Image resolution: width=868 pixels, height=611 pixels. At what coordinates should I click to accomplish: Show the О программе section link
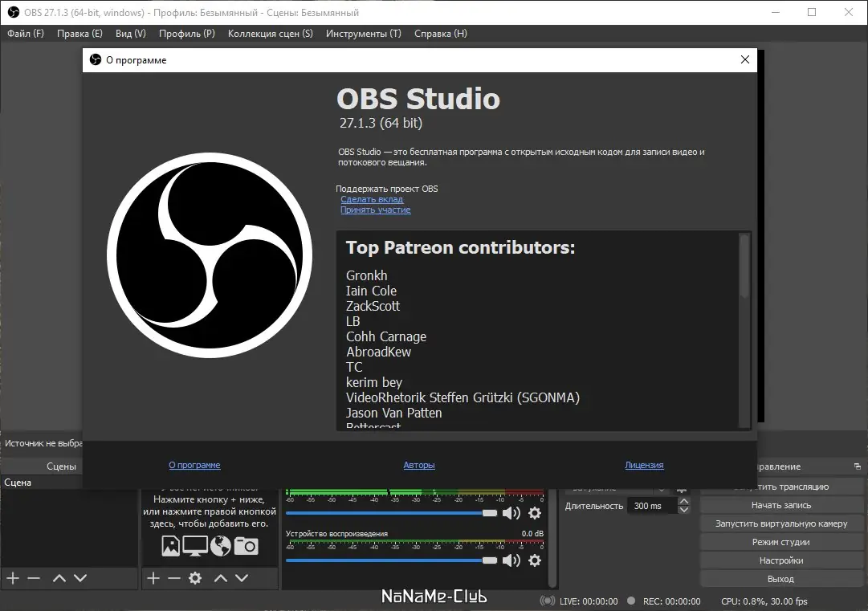coord(194,465)
